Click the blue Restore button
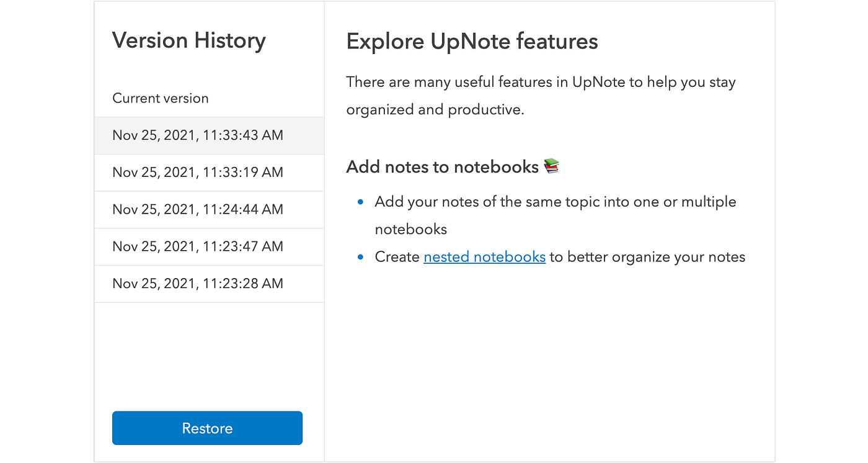The height and width of the screenshot is (463, 868). pos(207,428)
